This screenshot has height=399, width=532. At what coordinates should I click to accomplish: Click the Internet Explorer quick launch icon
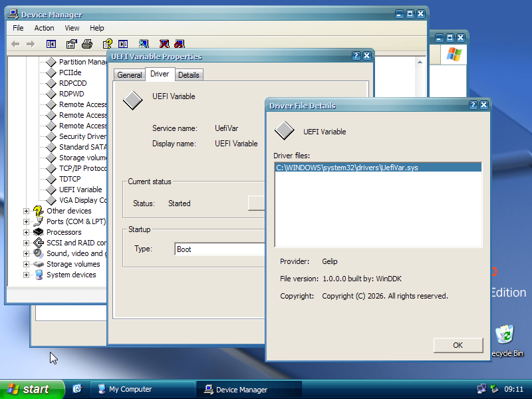pos(77,389)
